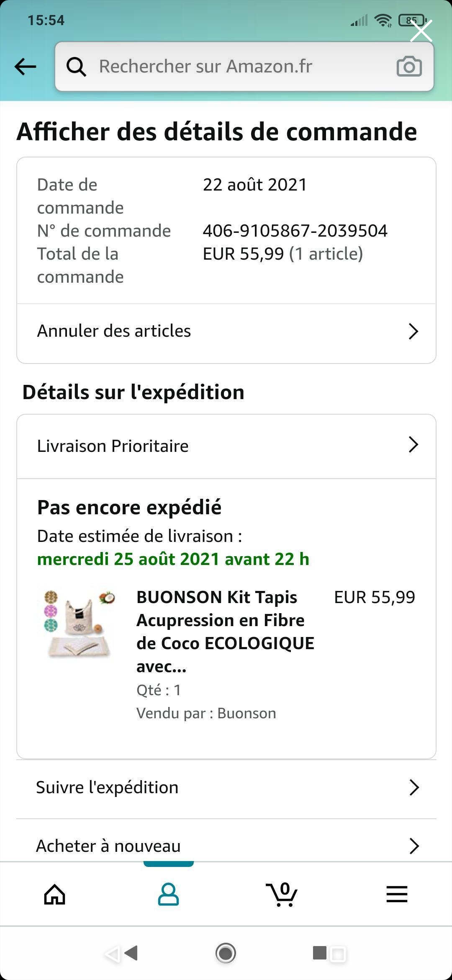Open BUONSON Kit Tapis product title
Image resolution: width=452 pixels, height=980 pixels.
point(225,631)
